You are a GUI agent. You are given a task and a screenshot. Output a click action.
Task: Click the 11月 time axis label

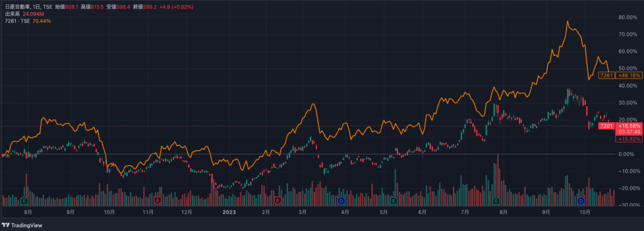[x=148, y=212]
